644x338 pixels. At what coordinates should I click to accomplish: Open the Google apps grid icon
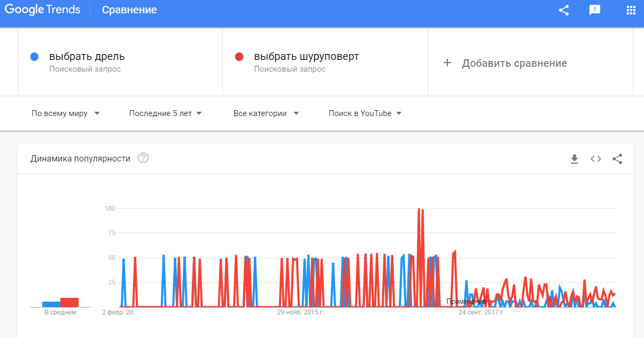tap(631, 10)
